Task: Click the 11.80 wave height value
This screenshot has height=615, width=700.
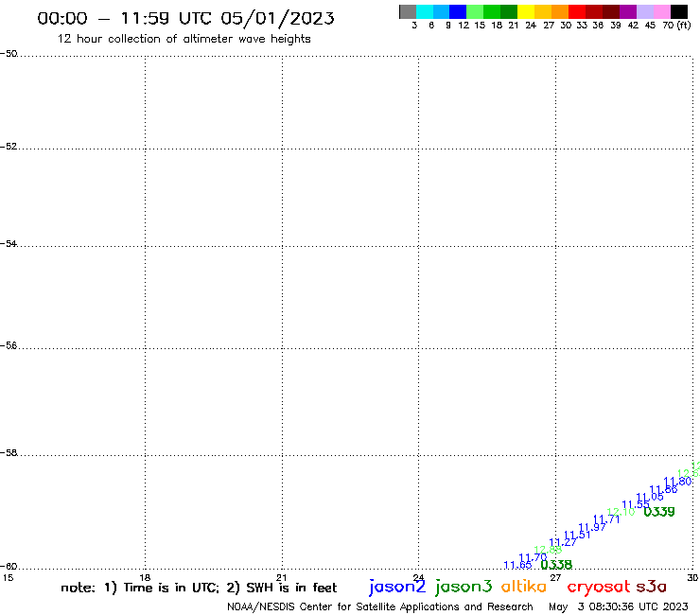Action: click(x=677, y=482)
